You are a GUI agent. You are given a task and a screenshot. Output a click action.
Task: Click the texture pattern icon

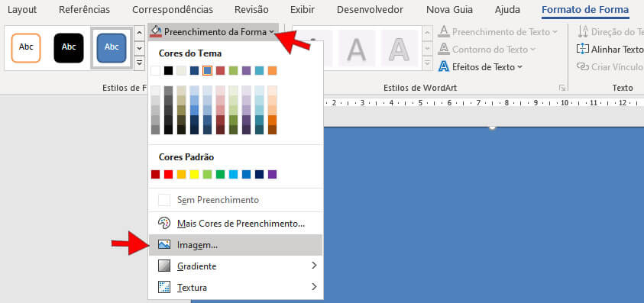click(164, 287)
